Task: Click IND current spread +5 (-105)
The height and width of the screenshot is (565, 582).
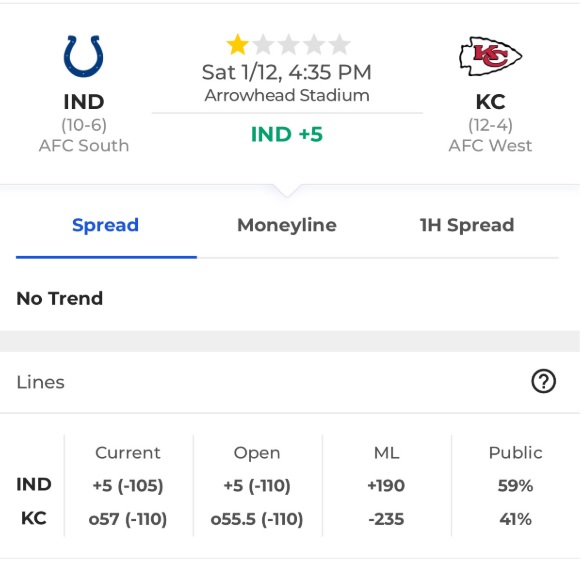Action: pos(128,486)
